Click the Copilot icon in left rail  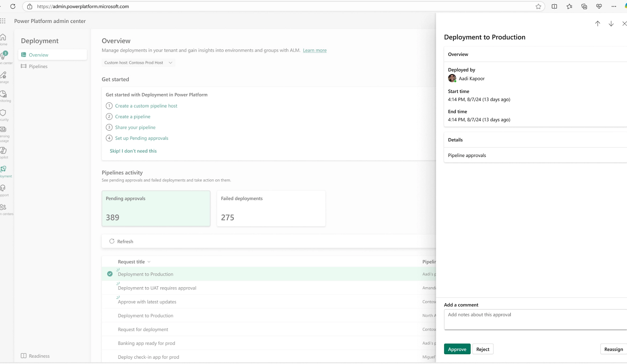pos(3,150)
